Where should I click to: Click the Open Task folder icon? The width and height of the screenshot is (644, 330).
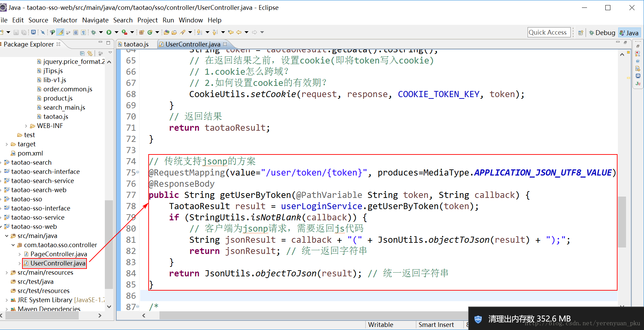174,32
